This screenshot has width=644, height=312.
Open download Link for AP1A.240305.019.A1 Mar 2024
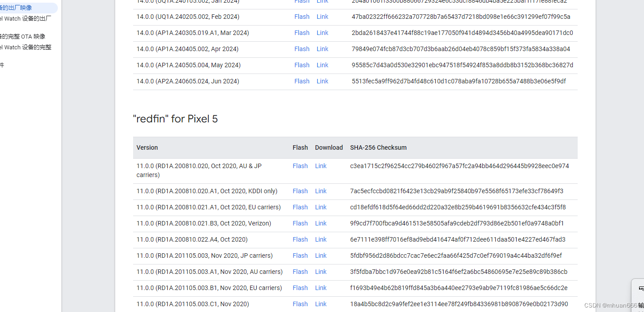(322, 33)
